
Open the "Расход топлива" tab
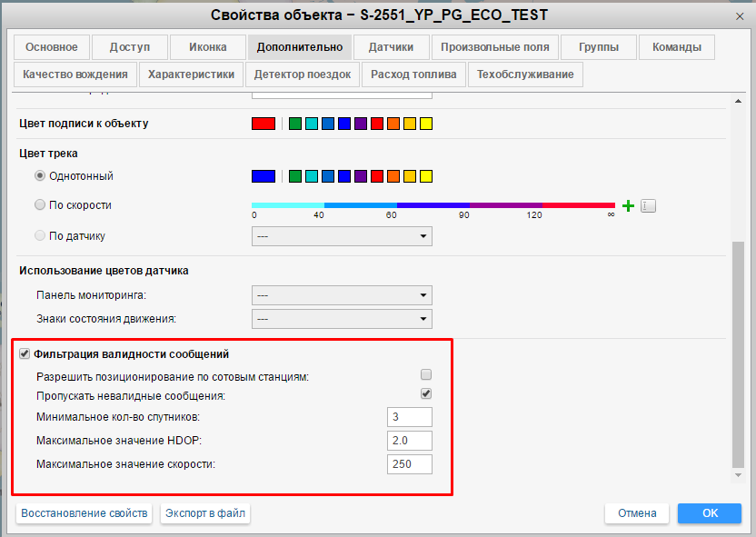pos(413,75)
